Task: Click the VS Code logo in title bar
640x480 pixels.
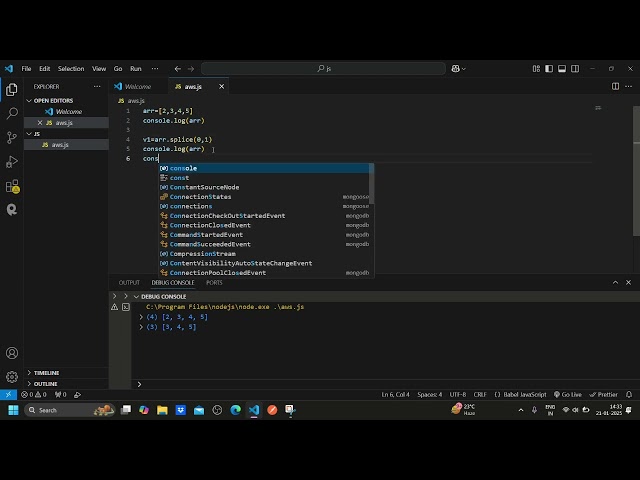Action: click(x=9, y=69)
